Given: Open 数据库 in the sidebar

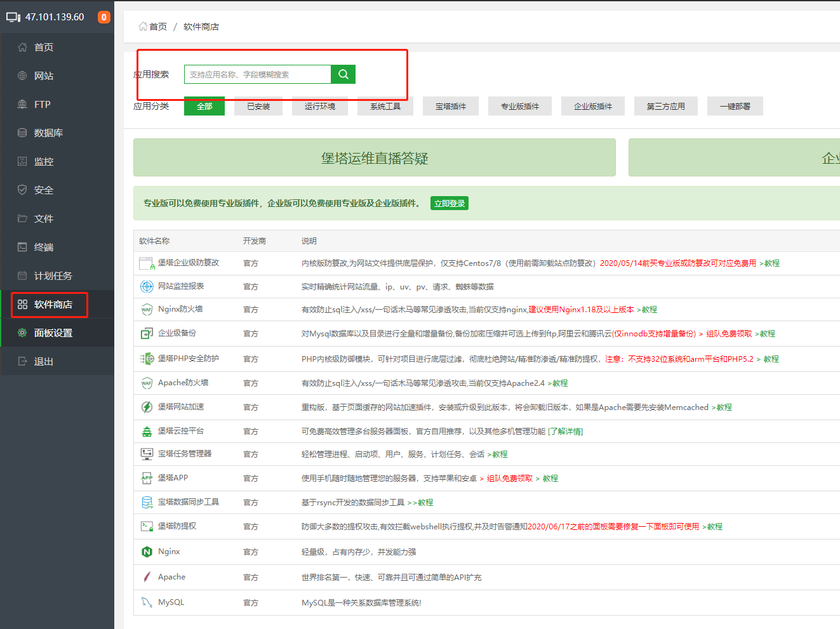Looking at the screenshot, I should [48, 133].
